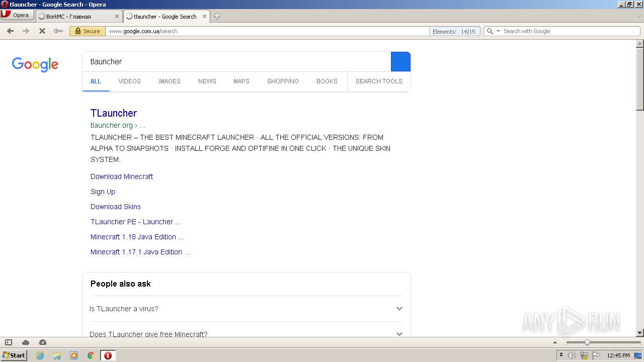Open Opera Link cloud icon
Viewport: 644px width, 362px height.
(26, 342)
